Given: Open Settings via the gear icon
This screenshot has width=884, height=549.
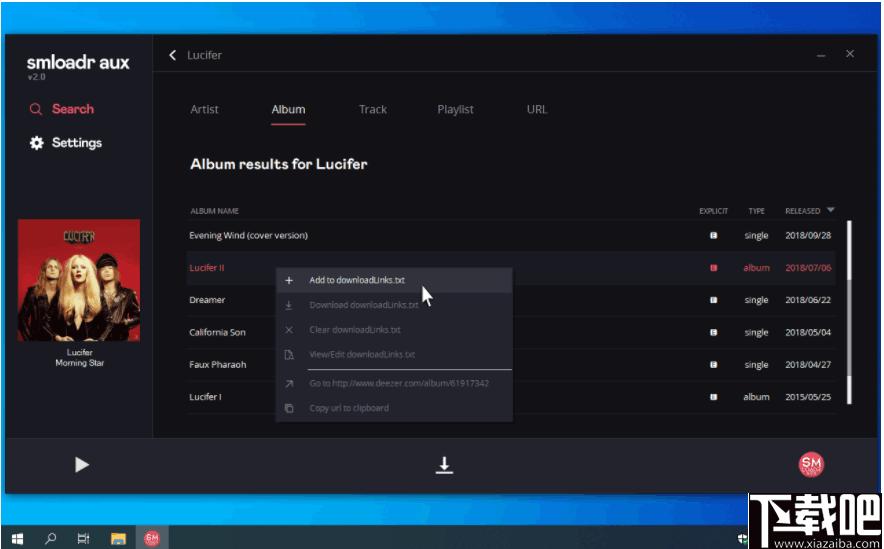Looking at the screenshot, I should tap(37, 143).
